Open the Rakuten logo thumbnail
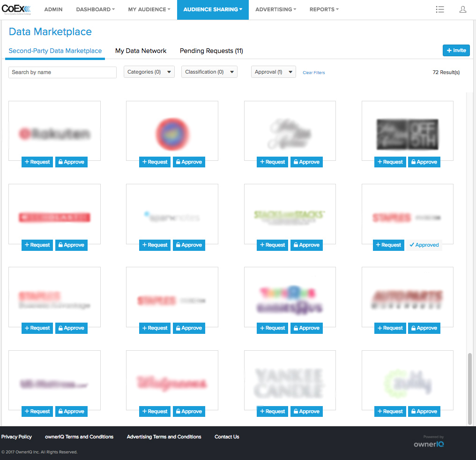Viewport: 476px width, 460px height. (55, 134)
